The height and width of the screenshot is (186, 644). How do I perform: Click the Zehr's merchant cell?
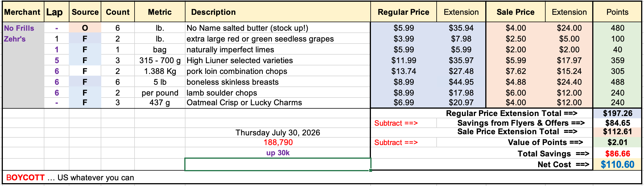(23, 39)
